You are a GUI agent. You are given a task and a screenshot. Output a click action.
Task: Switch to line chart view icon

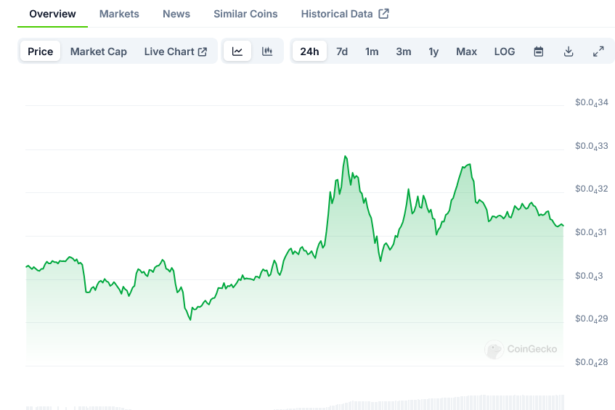[237, 51]
